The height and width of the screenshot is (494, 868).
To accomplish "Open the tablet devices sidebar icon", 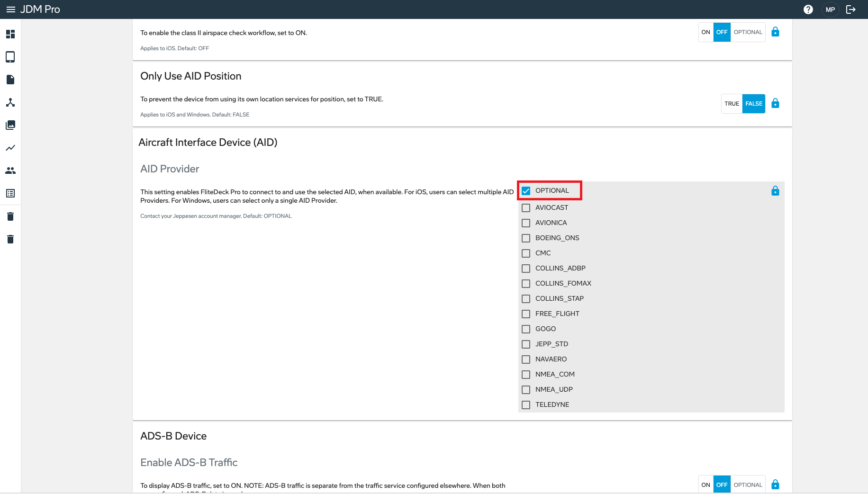I will (x=10, y=57).
